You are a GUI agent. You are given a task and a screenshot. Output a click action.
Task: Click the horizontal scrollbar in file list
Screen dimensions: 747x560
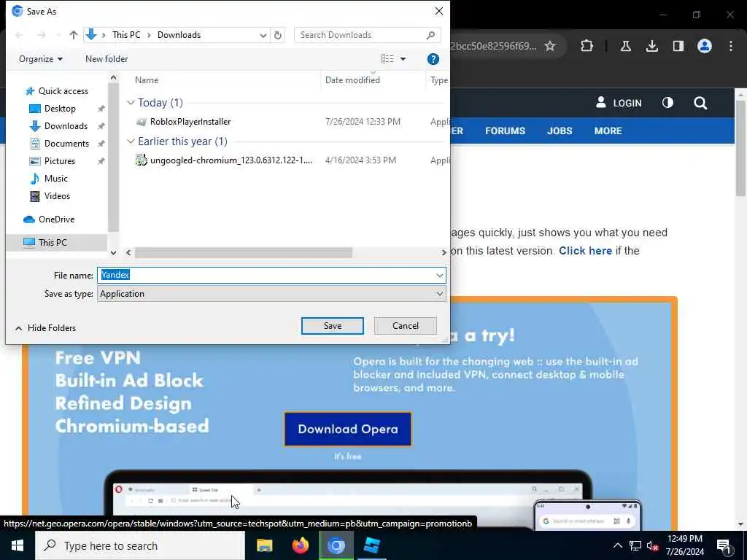click(x=244, y=252)
